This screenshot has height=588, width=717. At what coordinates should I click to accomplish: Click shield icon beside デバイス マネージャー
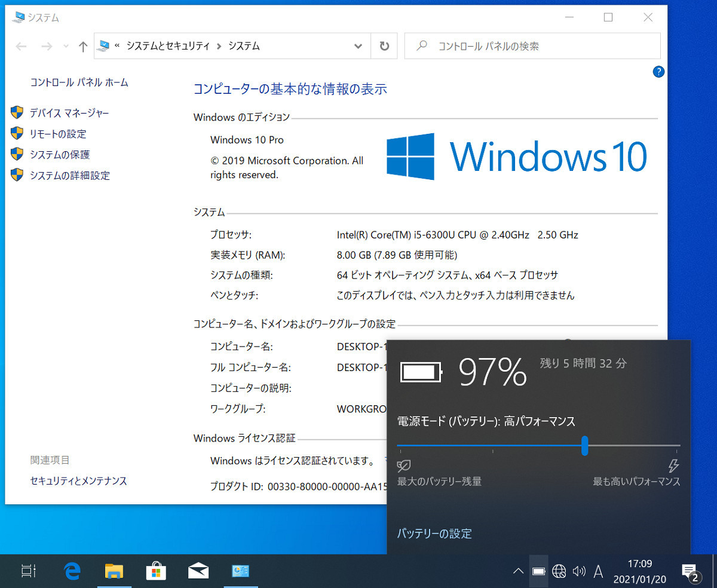[x=17, y=112]
